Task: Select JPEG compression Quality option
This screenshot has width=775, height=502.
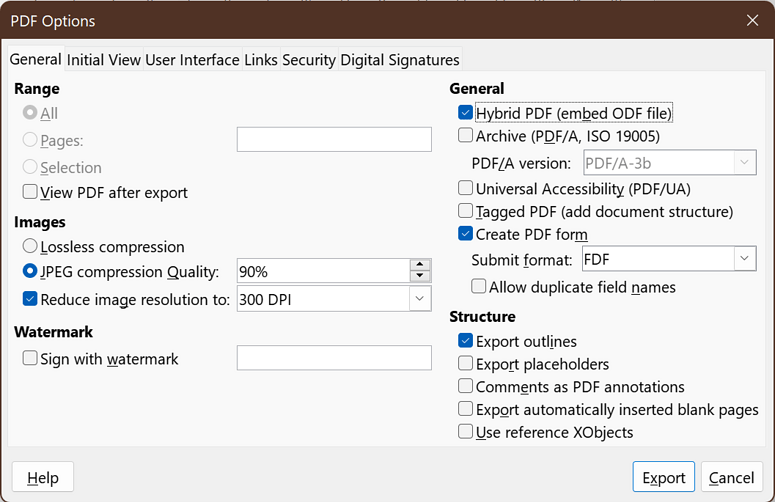Action: click(x=30, y=271)
